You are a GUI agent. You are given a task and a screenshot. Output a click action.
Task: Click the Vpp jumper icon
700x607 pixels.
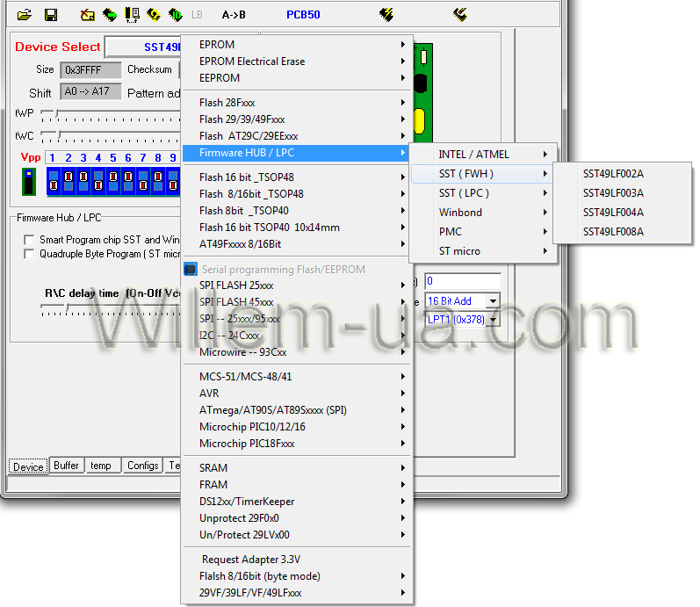tap(29, 182)
